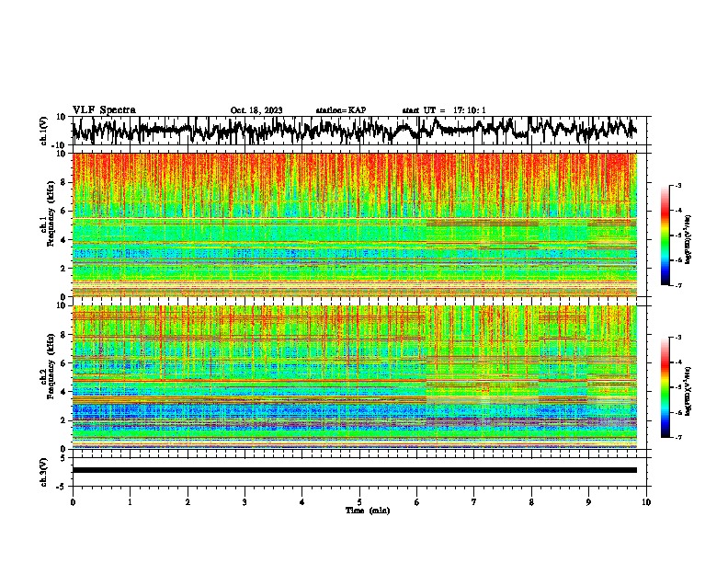This screenshot has width=728, height=563.
Task: Click the ch.1 "Frequency (kHz)" axis label
Action: point(51,213)
